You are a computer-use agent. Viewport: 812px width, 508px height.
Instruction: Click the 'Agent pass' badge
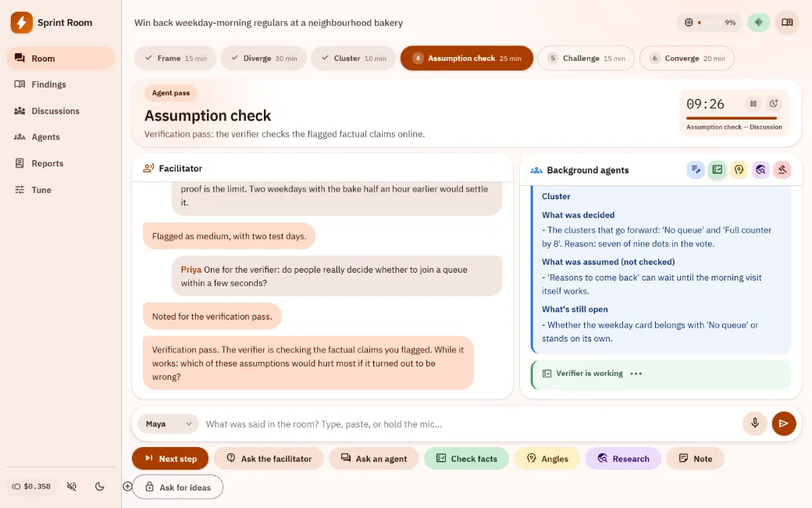point(170,93)
